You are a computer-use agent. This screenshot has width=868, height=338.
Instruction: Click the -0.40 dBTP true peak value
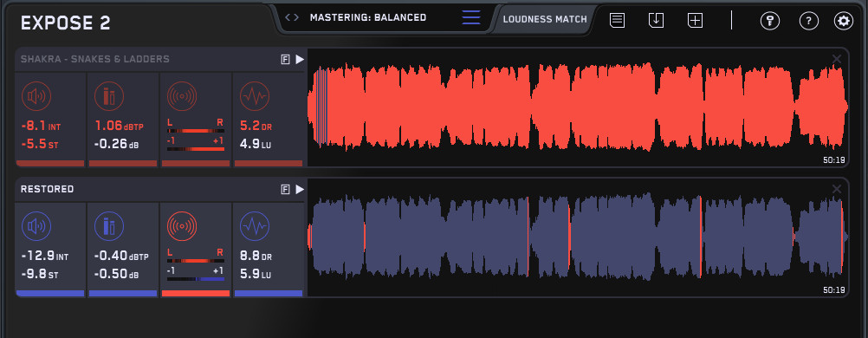click(x=121, y=257)
